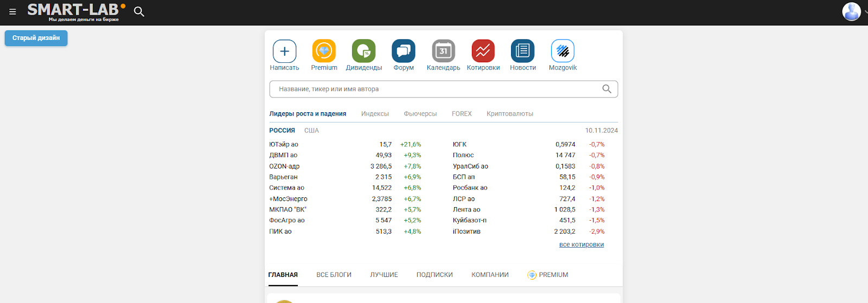Open the МКПАО "ВК" quote
Screen dimensions: 868x303
tap(288, 210)
